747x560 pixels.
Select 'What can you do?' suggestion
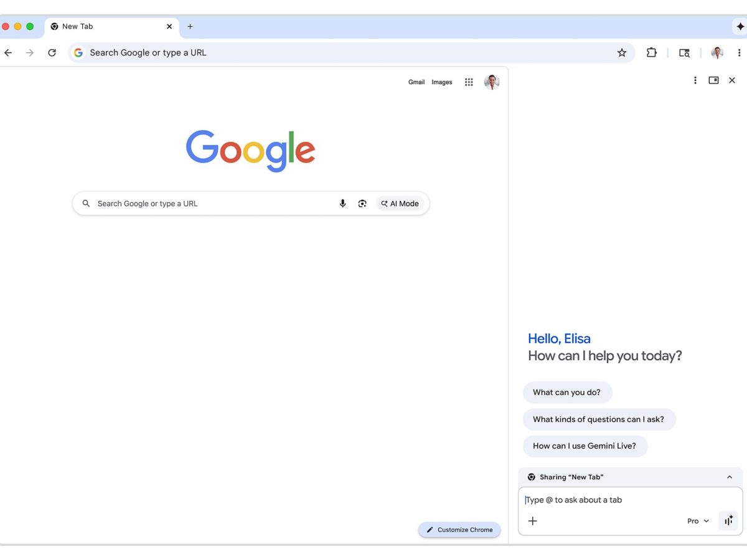coord(567,393)
